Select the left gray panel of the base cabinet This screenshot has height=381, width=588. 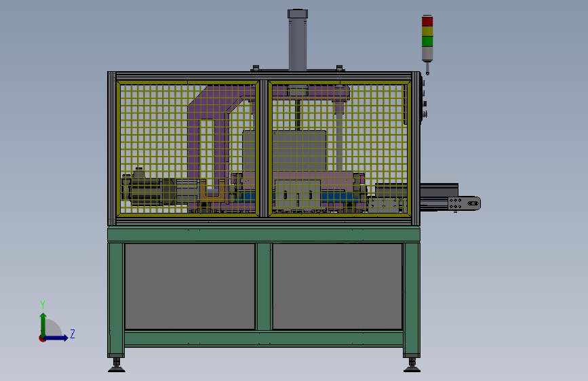pos(190,287)
